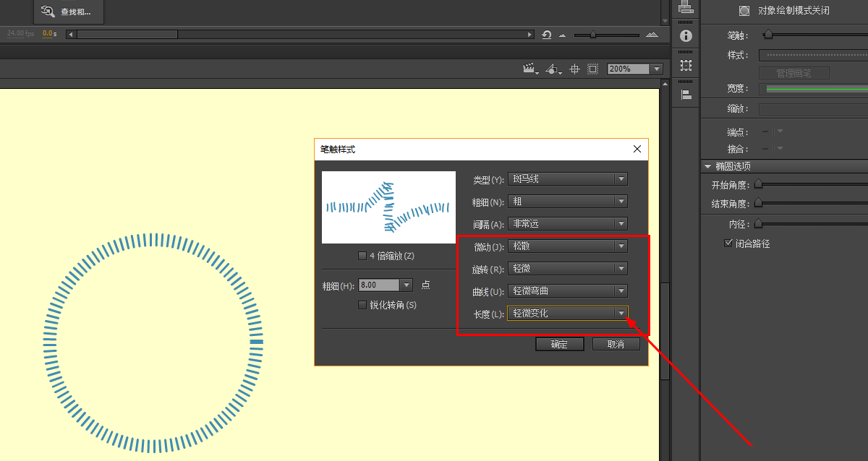Image resolution: width=868 pixels, height=461 pixels.
Task: Open the 微动 dropdown showing 松散
Action: click(567, 246)
